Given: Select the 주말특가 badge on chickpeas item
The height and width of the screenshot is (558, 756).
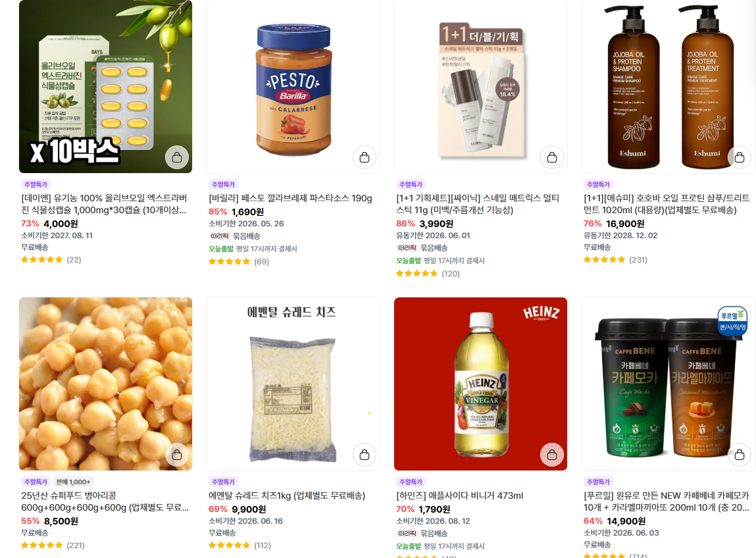Looking at the screenshot, I should pos(36,482).
